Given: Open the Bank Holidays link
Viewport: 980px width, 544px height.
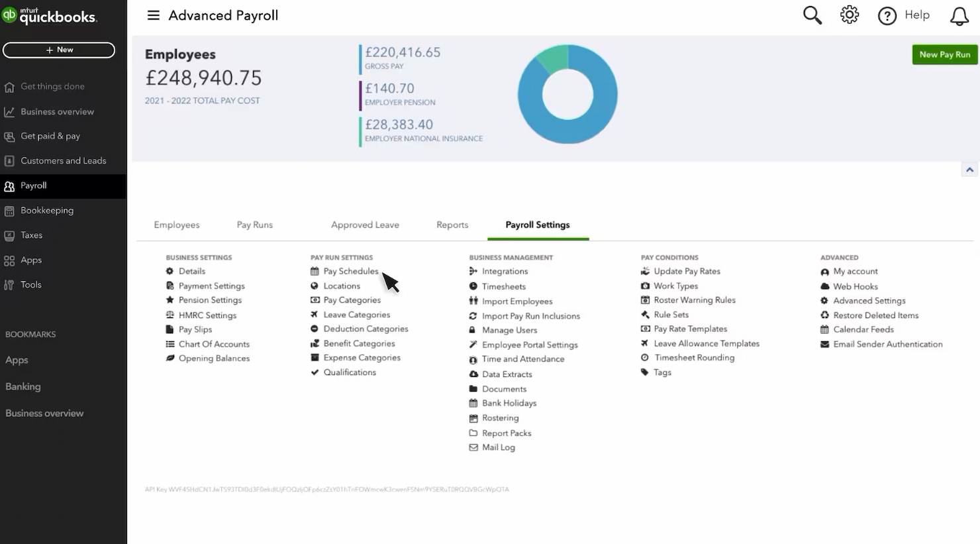Looking at the screenshot, I should coord(509,403).
